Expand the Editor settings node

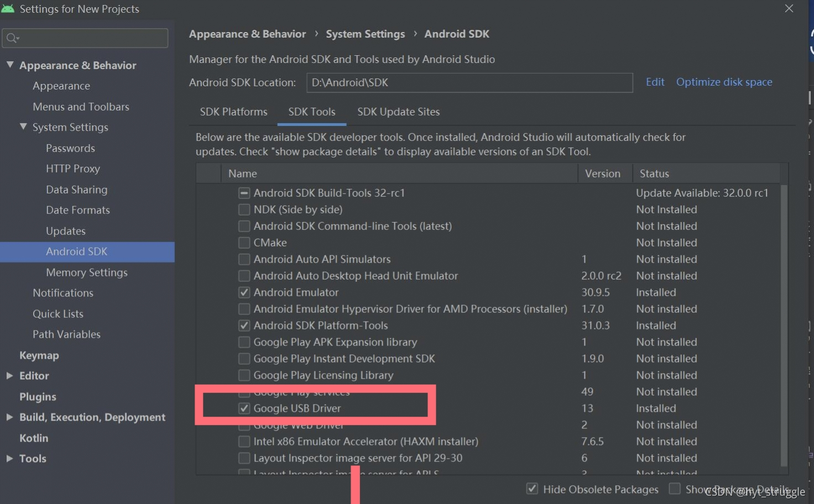coord(10,376)
